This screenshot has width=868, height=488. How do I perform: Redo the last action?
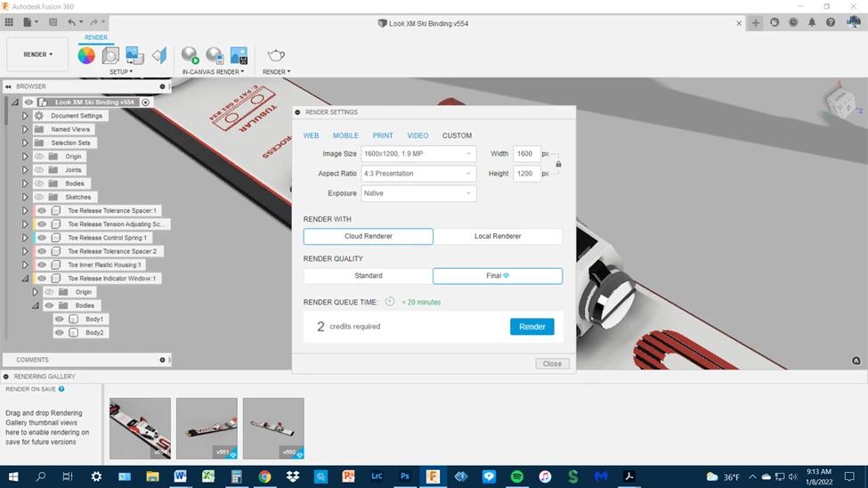click(x=93, y=22)
